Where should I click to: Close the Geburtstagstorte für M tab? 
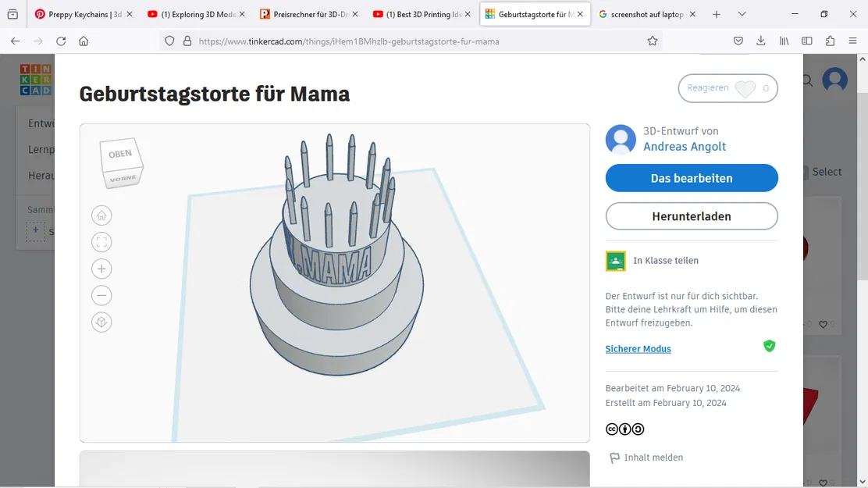[580, 14]
